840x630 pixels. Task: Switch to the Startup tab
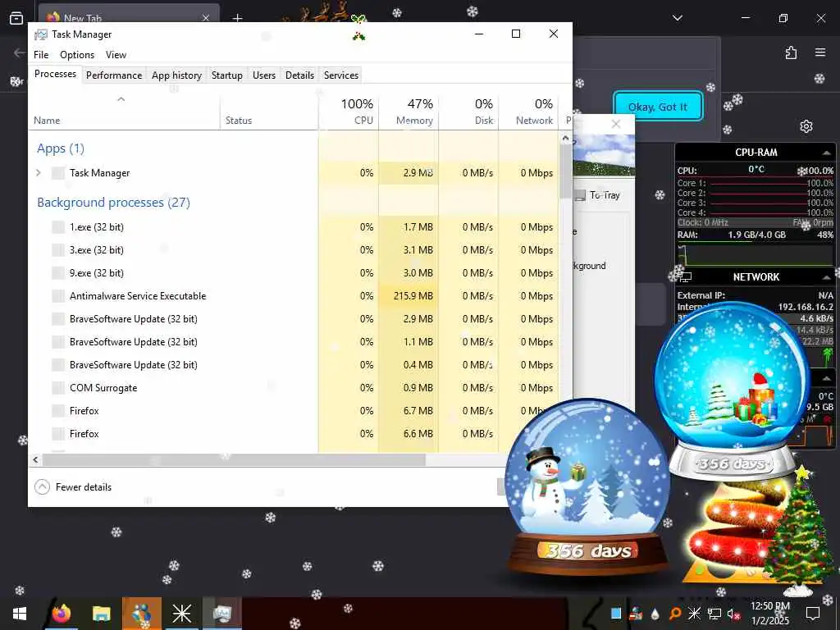[227, 75]
